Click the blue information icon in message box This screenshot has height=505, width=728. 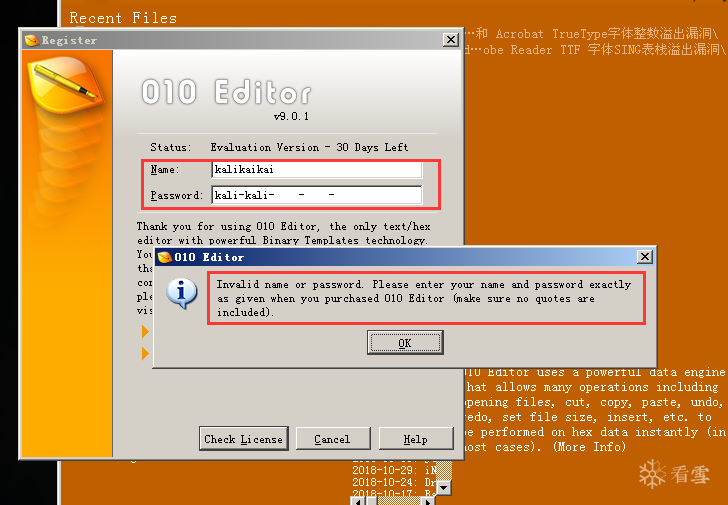[182, 293]
